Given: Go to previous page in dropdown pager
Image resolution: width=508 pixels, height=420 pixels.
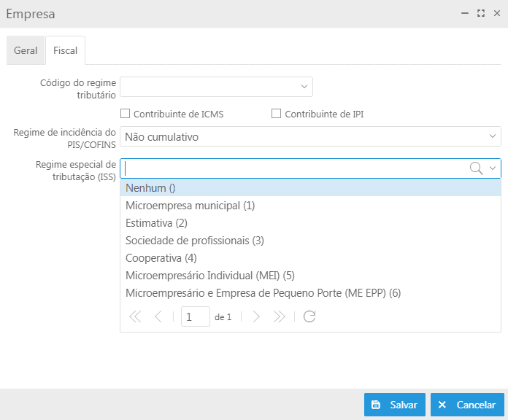Looking at the screenshot, I should (x=158, y=316).
